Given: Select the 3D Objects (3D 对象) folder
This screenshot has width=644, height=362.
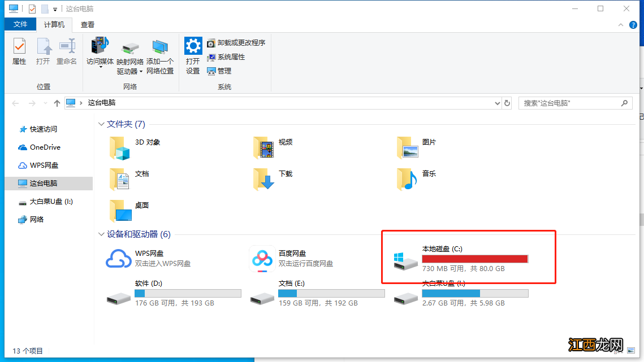Looking at the screenshot, I should [119, 148].
